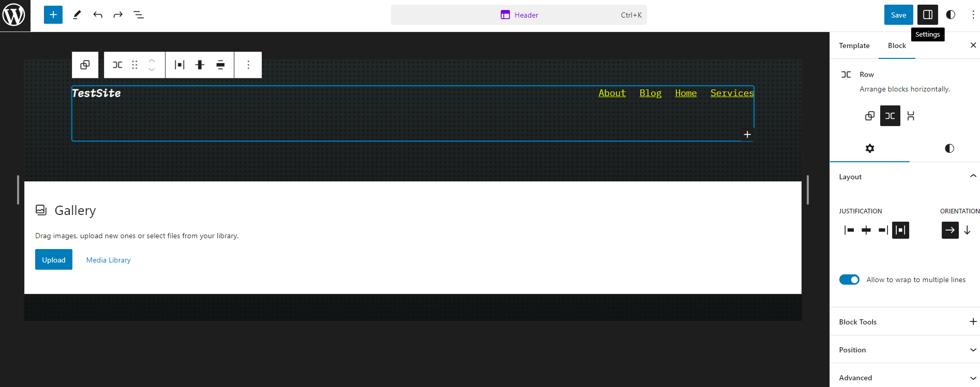Save the template changes
Viewport: 980px width, 387px height.
[898, 15]
